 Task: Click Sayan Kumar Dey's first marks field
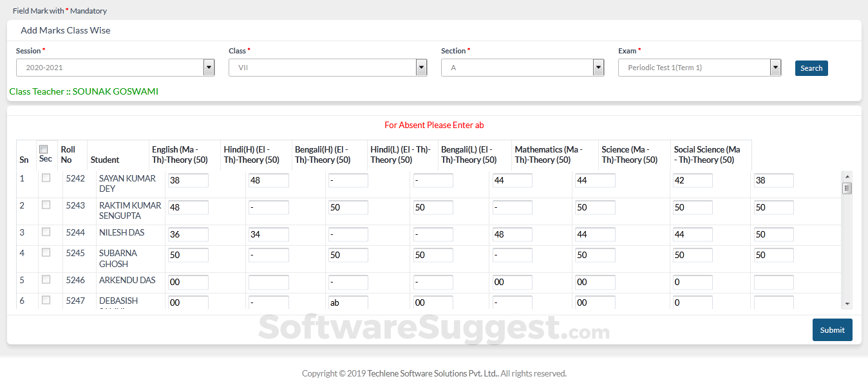pos(188,181)
